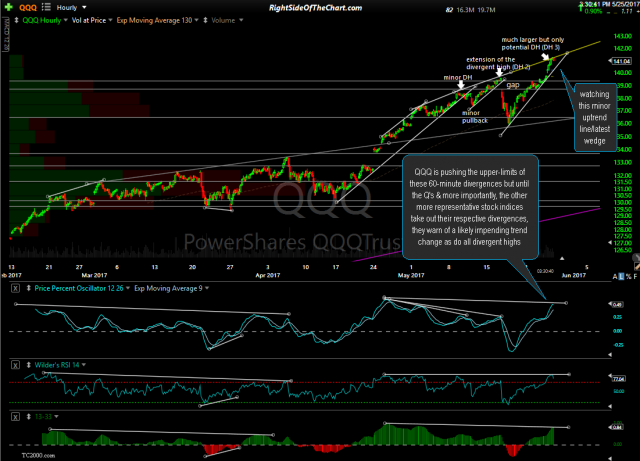Click the 'May 2017' date axis label

click(411, 275)
